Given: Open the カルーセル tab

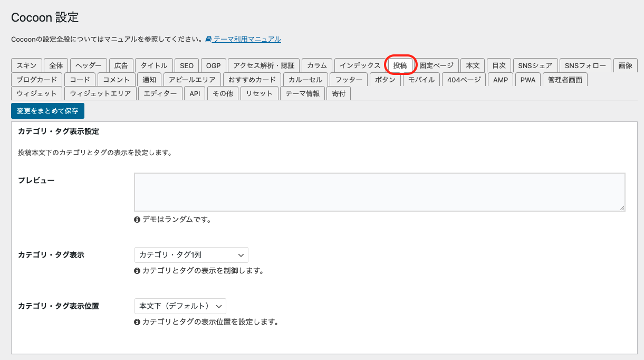Looking at the screenshot, I should [305, 80].
